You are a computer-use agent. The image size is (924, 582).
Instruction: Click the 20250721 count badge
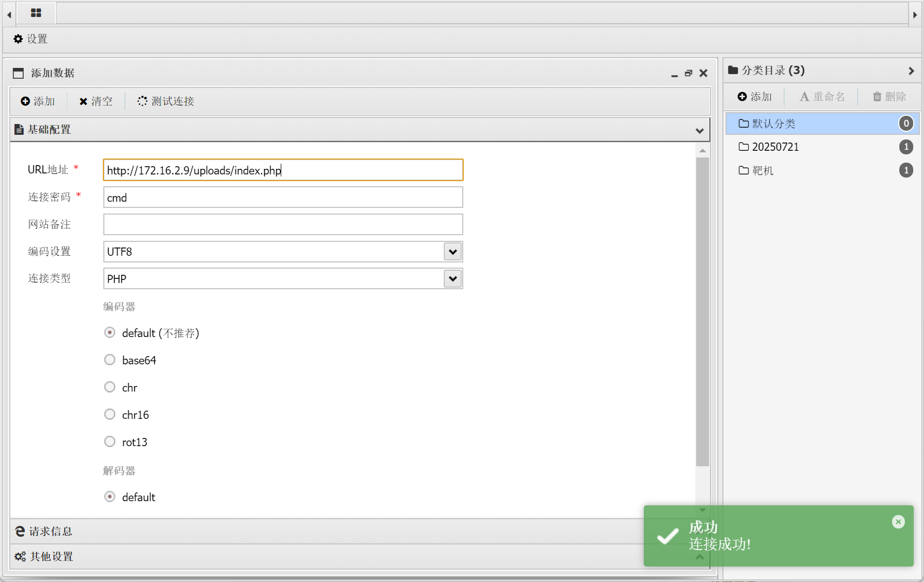click(x=906, y=147)
